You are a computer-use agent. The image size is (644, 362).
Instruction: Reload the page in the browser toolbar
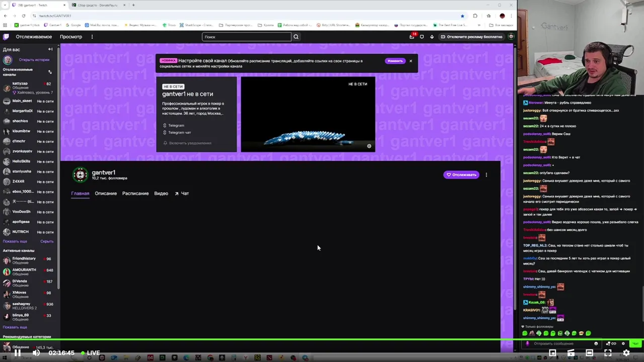pos(23,16)
